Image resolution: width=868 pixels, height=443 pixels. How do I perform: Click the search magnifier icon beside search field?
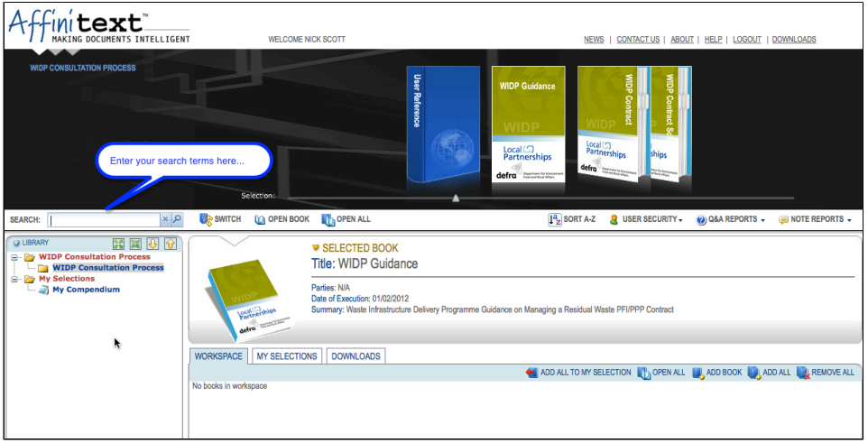pyautogui.click(x=177, y=219)
